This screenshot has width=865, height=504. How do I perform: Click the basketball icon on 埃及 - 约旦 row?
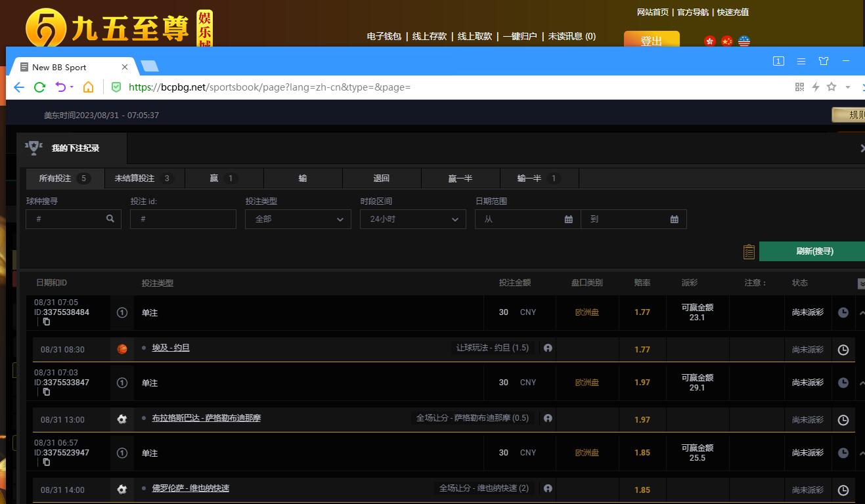tap(122, 349)
